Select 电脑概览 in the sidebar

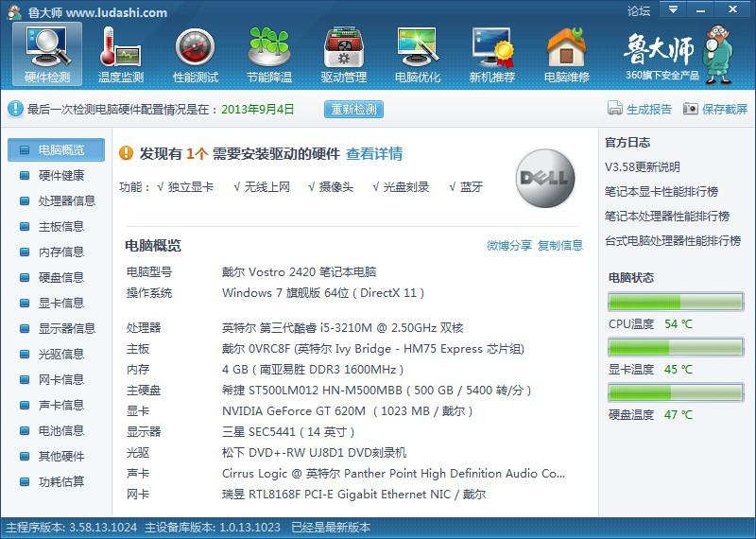coord(56,150)
